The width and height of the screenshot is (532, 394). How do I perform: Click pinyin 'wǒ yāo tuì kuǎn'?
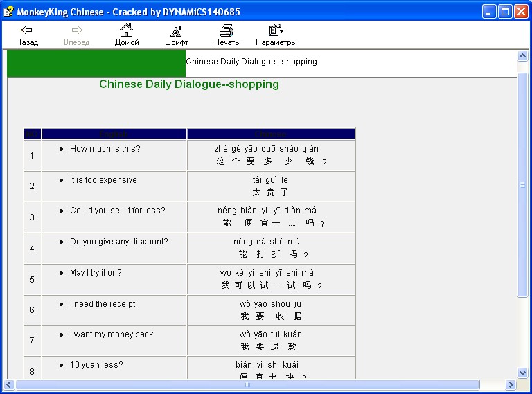270,334
